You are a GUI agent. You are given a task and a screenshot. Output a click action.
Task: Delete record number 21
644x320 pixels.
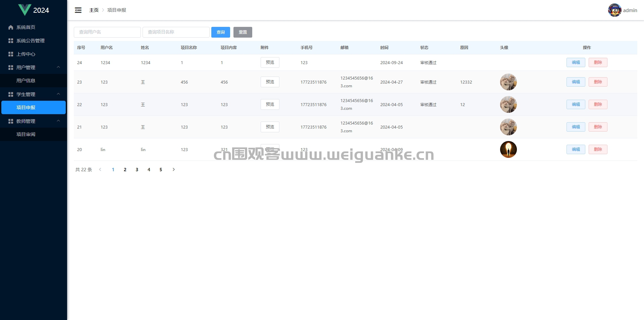(x=598, y=127)
